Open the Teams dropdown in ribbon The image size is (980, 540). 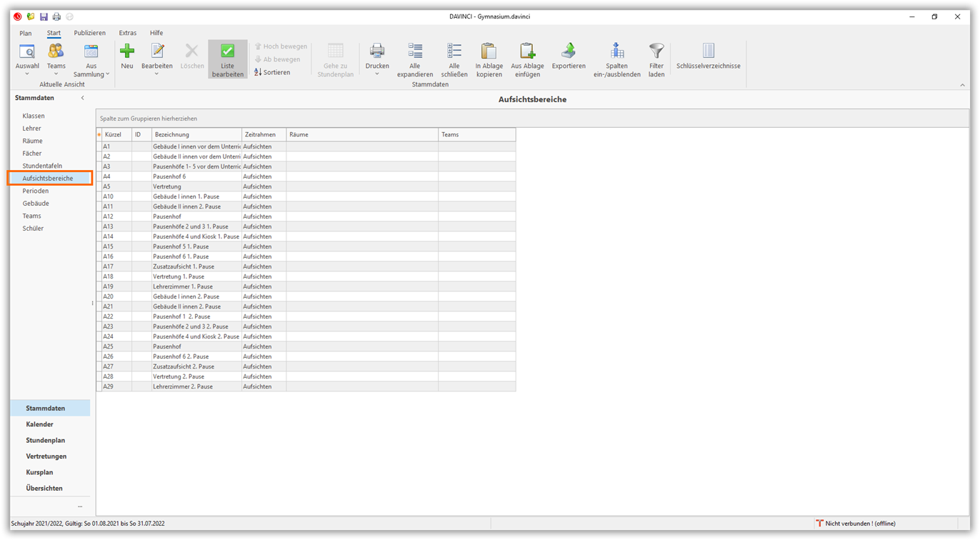tap(56, 74)
